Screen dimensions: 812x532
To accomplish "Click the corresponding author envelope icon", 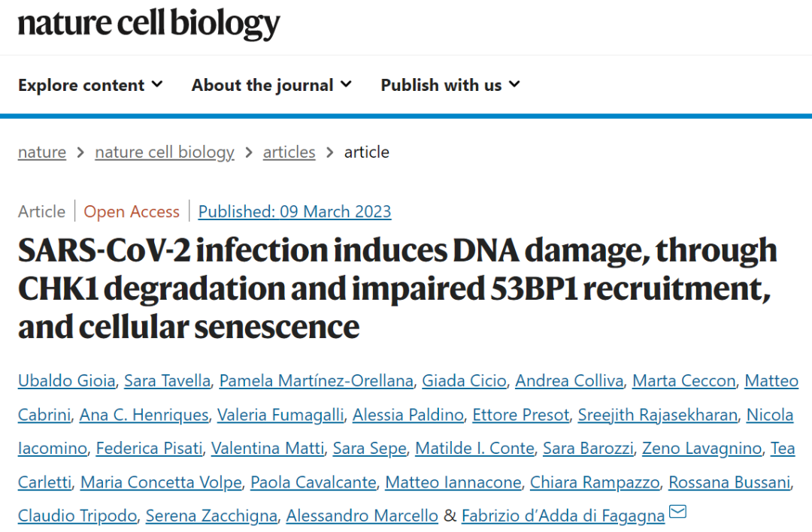I will [x=677, y=513].
